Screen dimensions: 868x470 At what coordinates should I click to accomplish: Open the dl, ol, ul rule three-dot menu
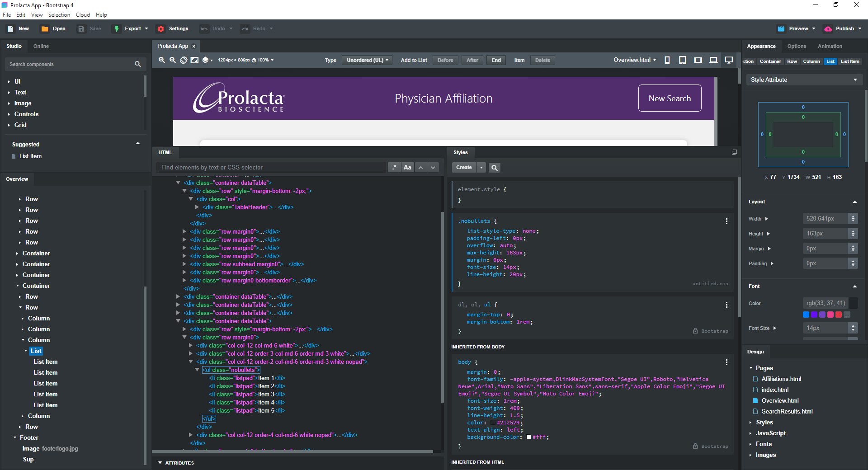[726, 305]
